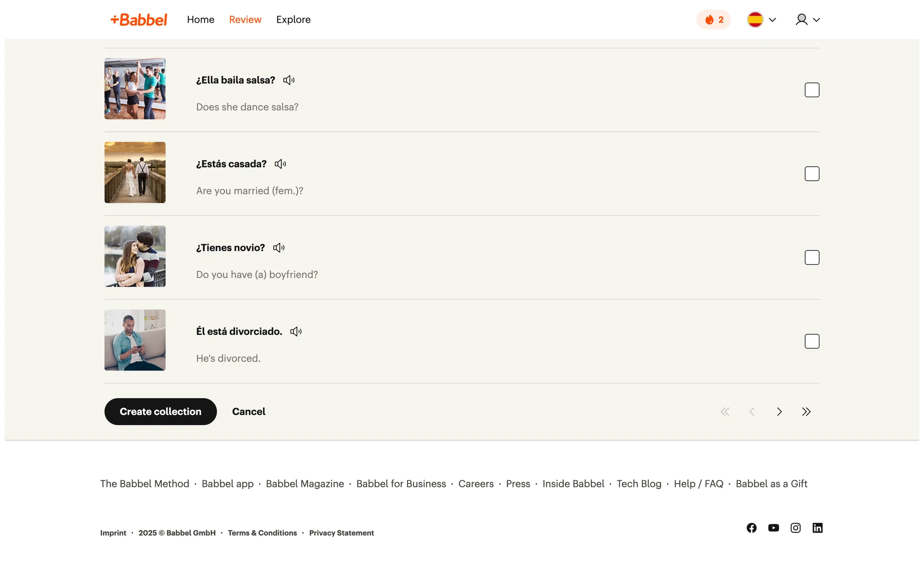Open Babbel's LinkedIn icon

(817, 528)
